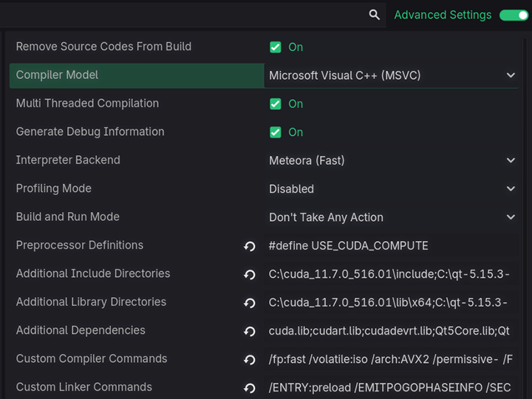Reset Additional Include Directories value

click(x=250, y=274)
